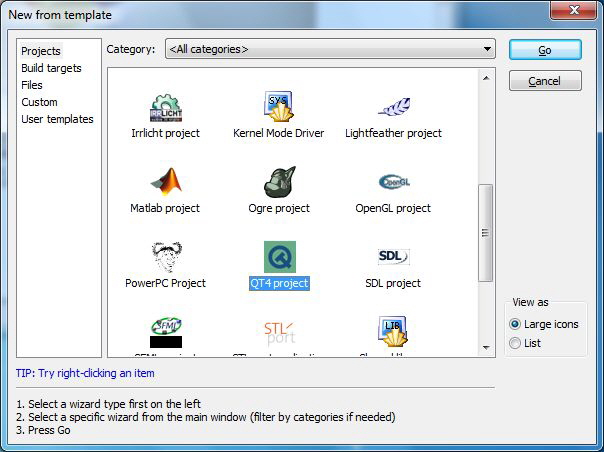Click the 'Matlab project' label
Image resolution: width=604 pixels, height=452 pixels.
165,208
